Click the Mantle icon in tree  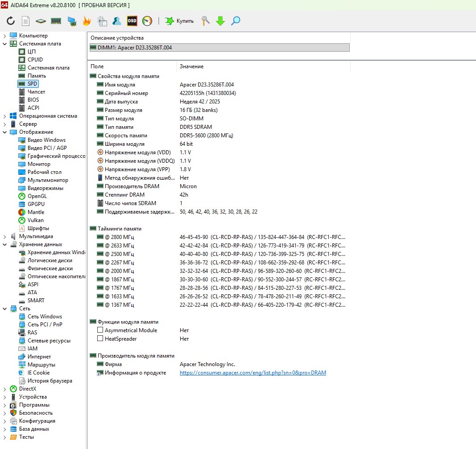(x=22, y=212)
